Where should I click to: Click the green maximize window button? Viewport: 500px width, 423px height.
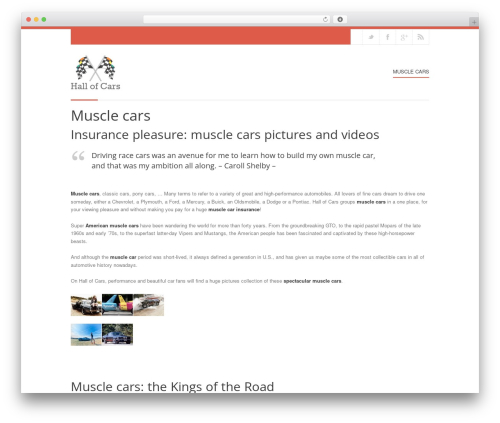pyautogui.click(x=44, y=20)
